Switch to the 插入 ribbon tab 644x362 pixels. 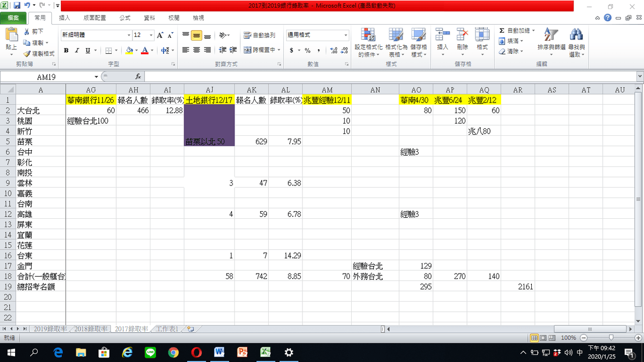click(x=64, y=18)
